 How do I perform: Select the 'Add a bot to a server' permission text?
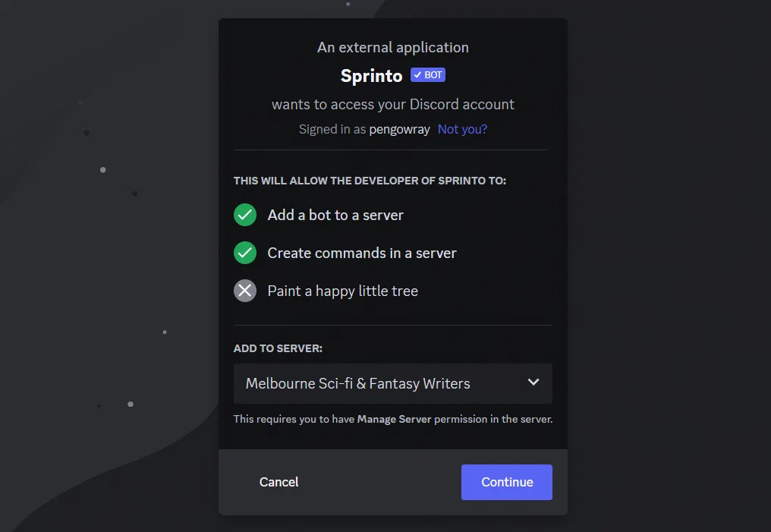point(335,215)
